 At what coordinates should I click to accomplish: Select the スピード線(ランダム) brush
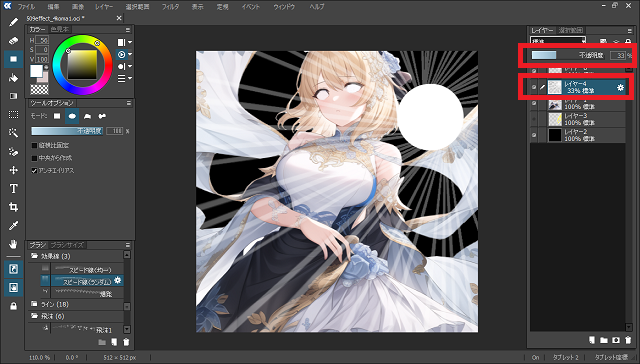tap(87, 281)
